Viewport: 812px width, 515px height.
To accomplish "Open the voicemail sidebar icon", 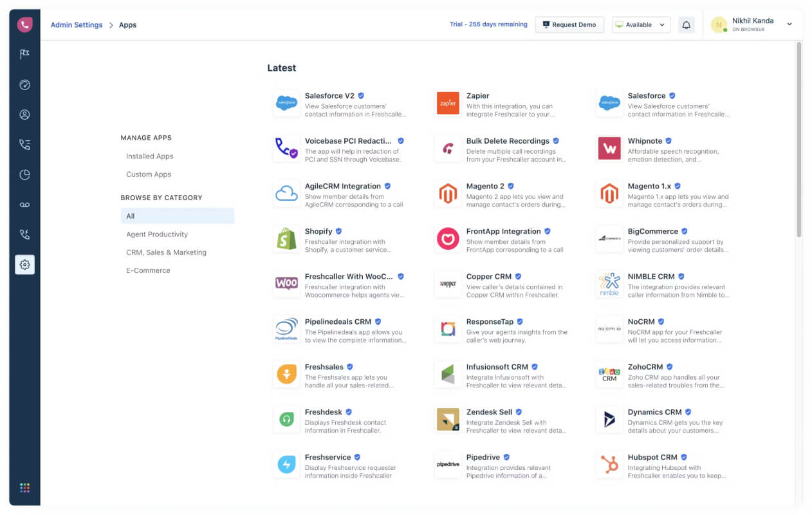I will point(24,205).
